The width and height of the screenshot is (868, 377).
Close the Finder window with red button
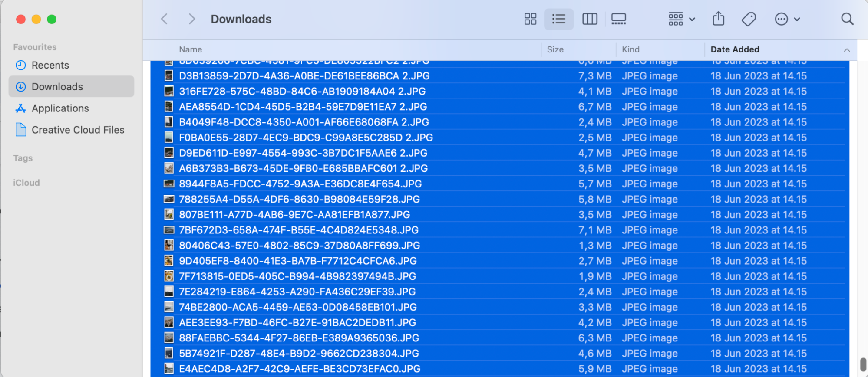pyautogui.click(x=21, y=19)
